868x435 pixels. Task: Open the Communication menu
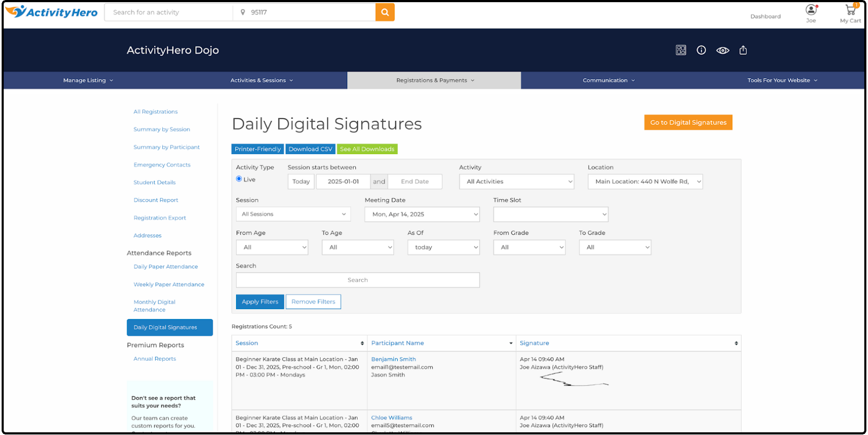[x=609, y=80]
